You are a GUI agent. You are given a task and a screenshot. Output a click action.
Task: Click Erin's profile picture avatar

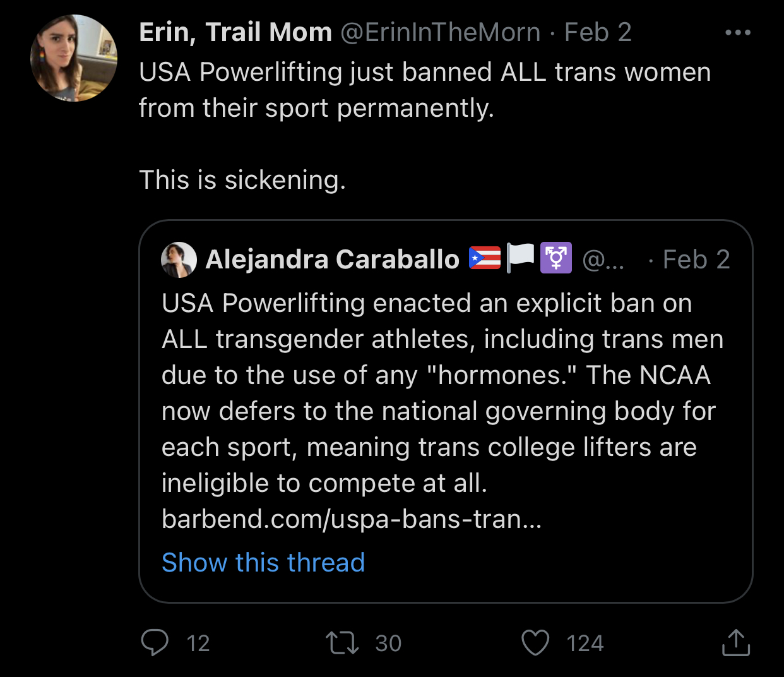[x=74, y=58]
